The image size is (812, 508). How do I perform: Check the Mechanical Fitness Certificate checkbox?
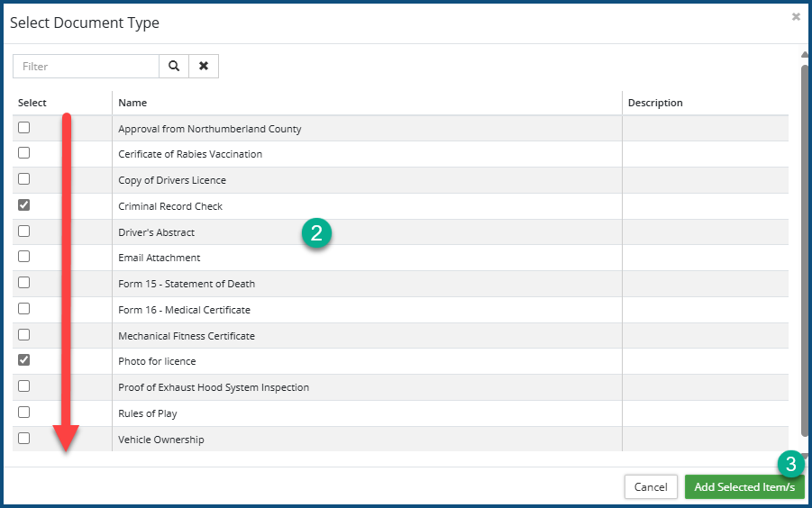[x=24, y=335]
